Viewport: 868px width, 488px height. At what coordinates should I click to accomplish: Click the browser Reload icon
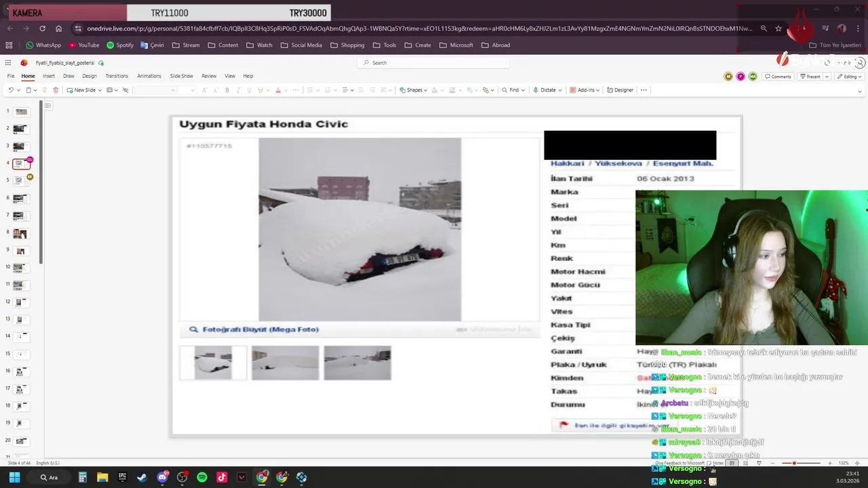coord(42,28)
